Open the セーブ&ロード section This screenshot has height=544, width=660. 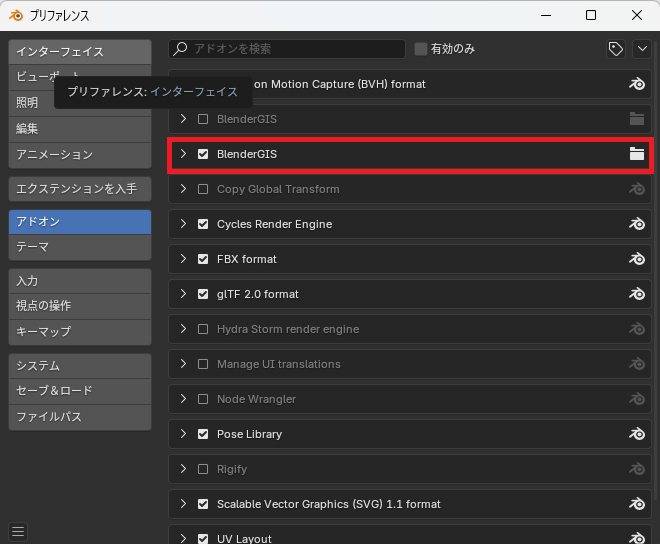80,391
